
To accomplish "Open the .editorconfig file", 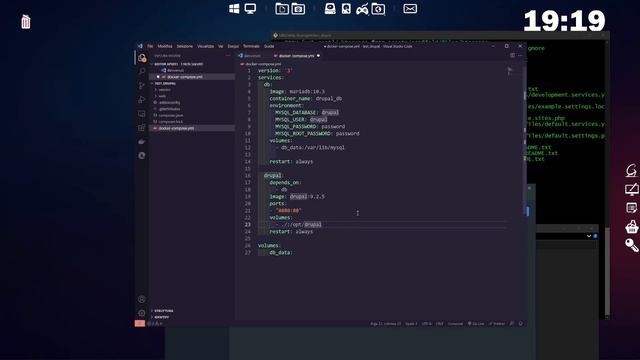I will click(169, 102).
